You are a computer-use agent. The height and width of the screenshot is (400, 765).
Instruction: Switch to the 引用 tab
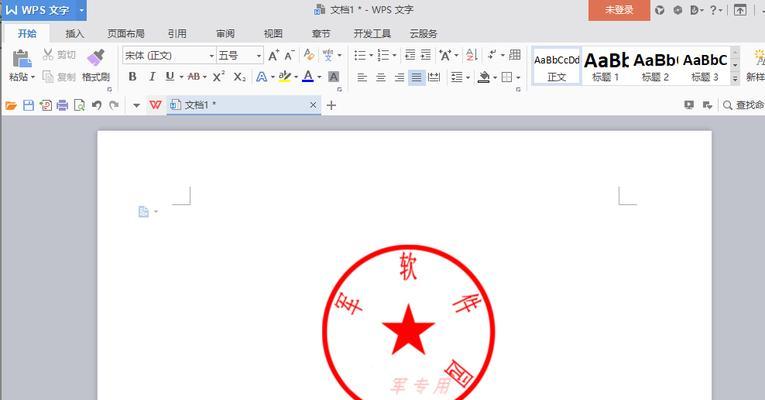click(177, 33)
